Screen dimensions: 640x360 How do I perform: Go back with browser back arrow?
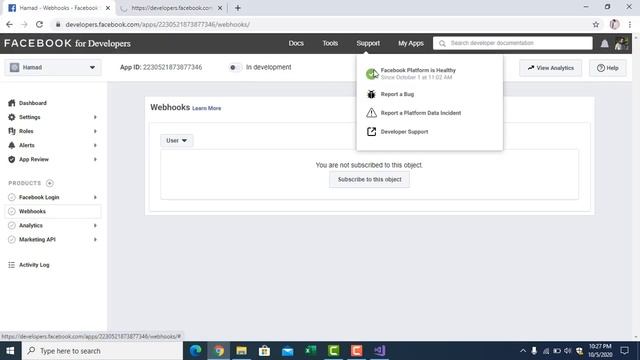9,24
